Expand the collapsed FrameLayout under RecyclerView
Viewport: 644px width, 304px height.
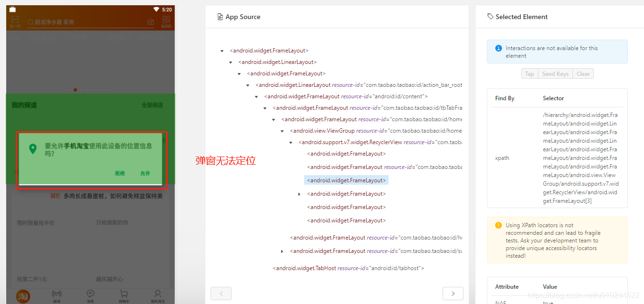[299, 194]
